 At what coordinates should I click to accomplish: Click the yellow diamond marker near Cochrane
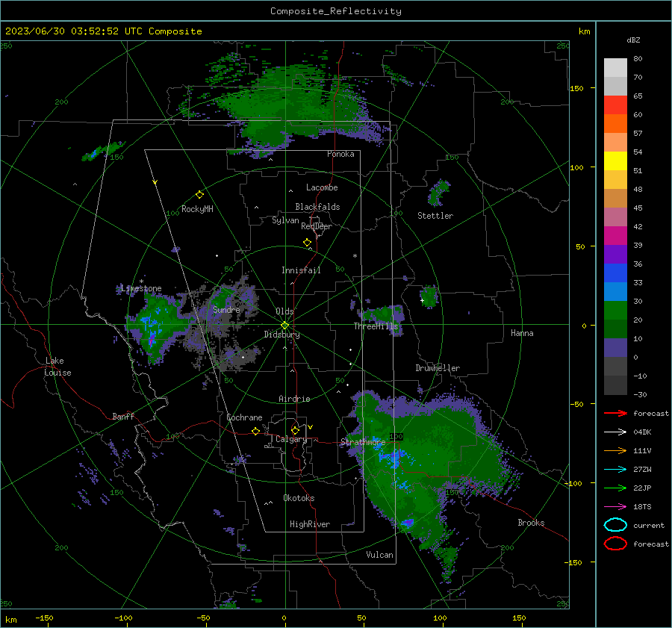[255, 431]
